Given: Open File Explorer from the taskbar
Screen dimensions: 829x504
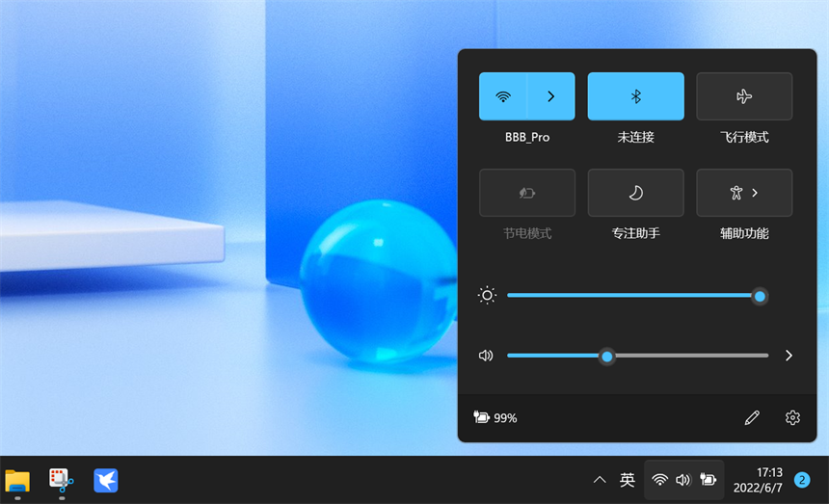Looking at the screenshot, I should 17,479.
